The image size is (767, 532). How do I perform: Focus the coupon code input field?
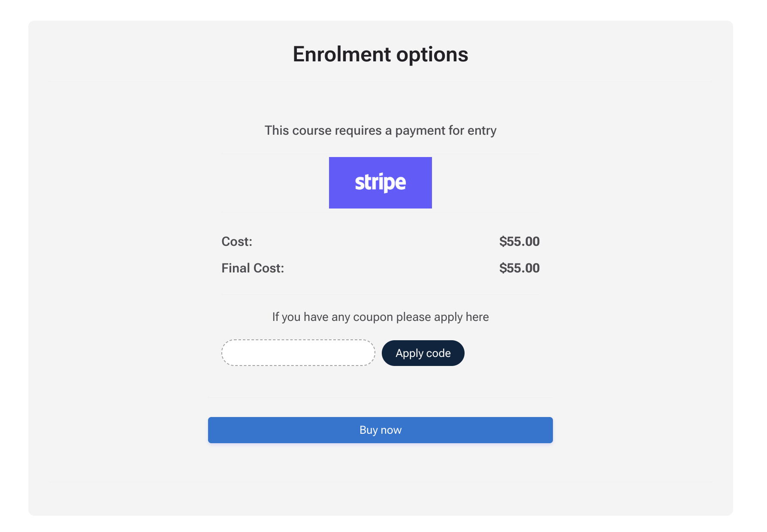coord(298,353)
